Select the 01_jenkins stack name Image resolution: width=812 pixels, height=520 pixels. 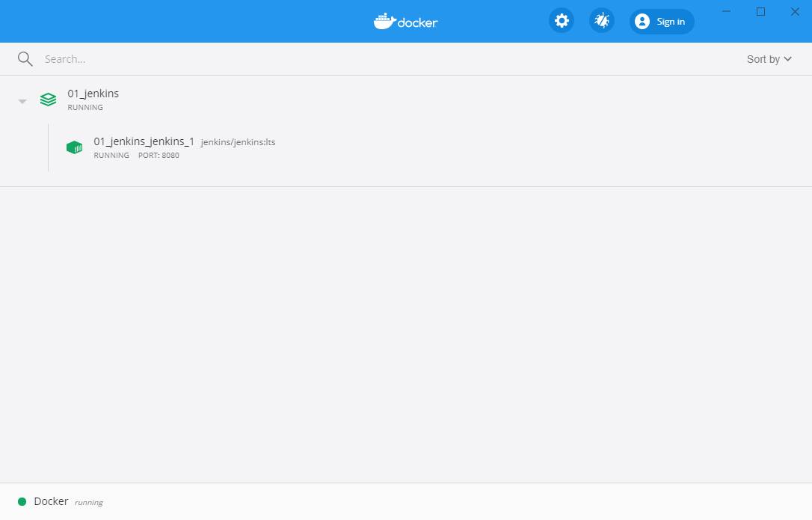click(x=93, y=93)
